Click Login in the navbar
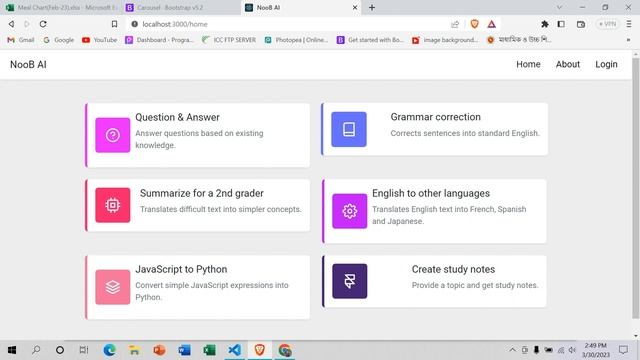This screenshot has height=360, width=640. tap(606, 64)
